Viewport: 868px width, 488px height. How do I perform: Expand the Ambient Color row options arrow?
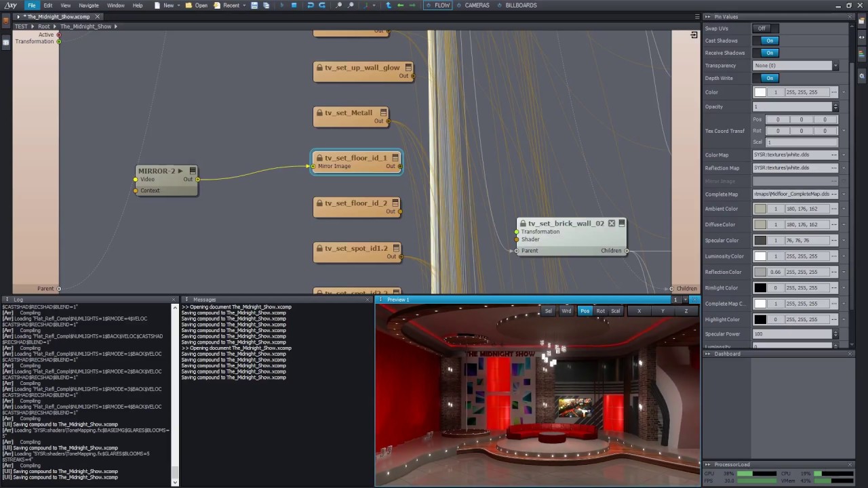click(844, 209)
